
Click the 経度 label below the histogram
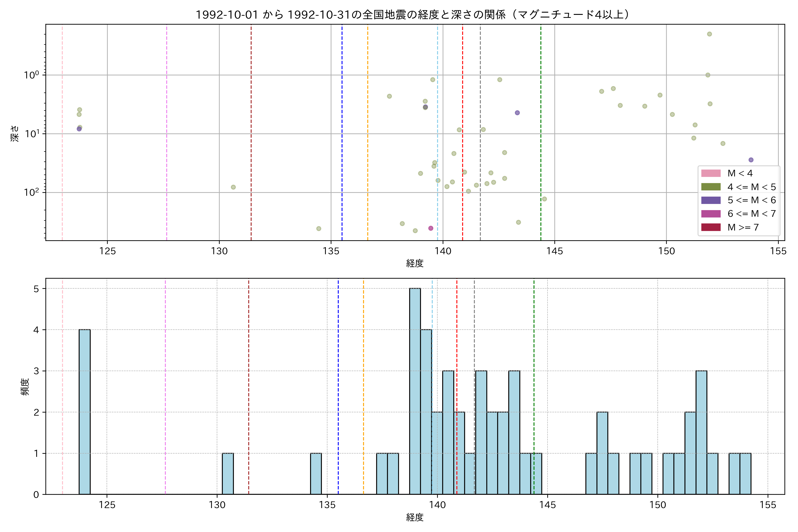[415, 517]
